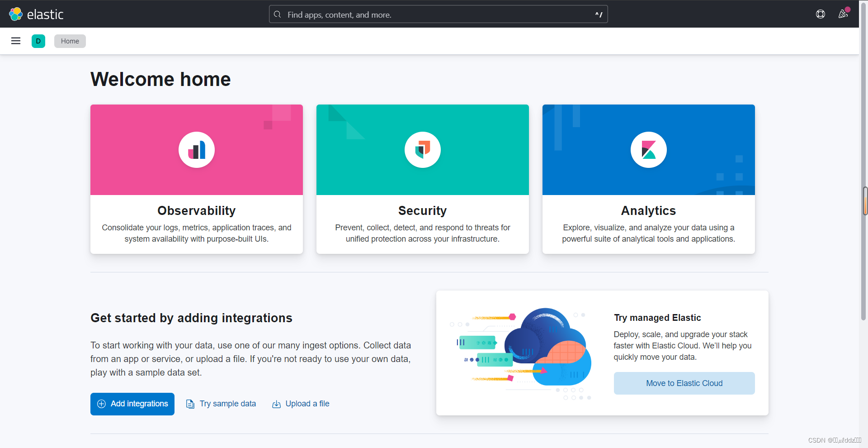Click the Add integrations button

[132, 404]
